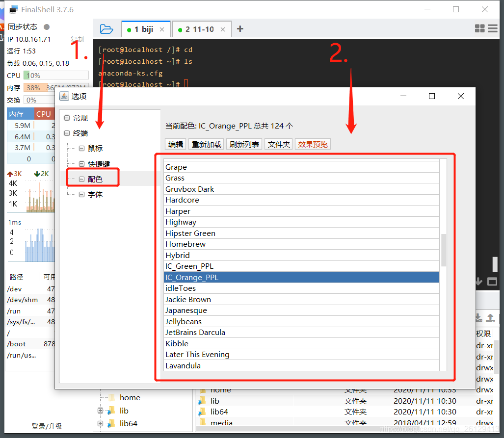Select Jackie Brown color scheme
Screen dimensions: 504x438
[301, 300]
